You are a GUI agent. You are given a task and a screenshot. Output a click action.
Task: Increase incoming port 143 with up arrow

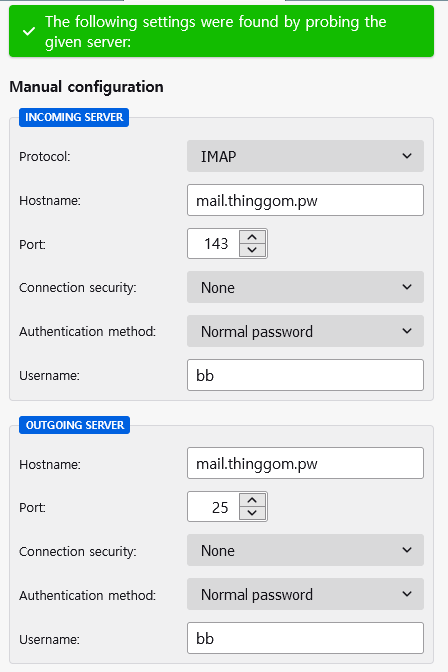tap(252, 237)
